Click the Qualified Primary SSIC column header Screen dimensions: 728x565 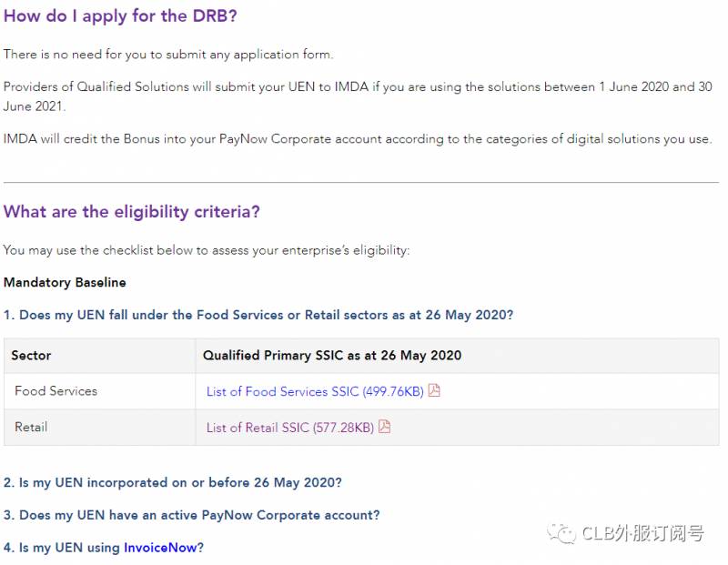332,356
